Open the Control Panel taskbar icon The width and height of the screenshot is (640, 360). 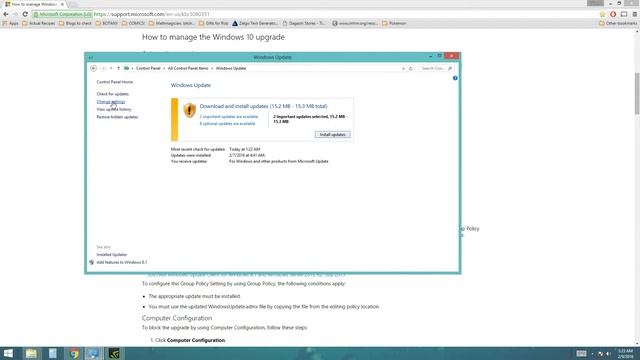click(93, 353)
